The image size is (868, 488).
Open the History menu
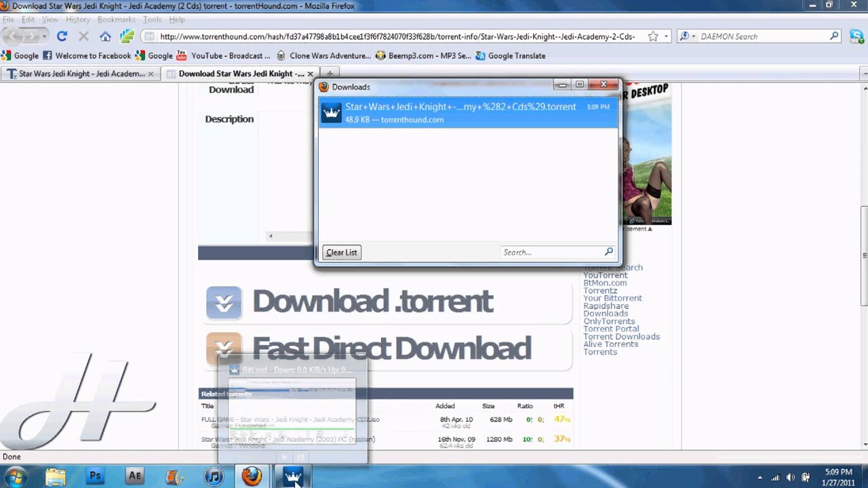78,20
